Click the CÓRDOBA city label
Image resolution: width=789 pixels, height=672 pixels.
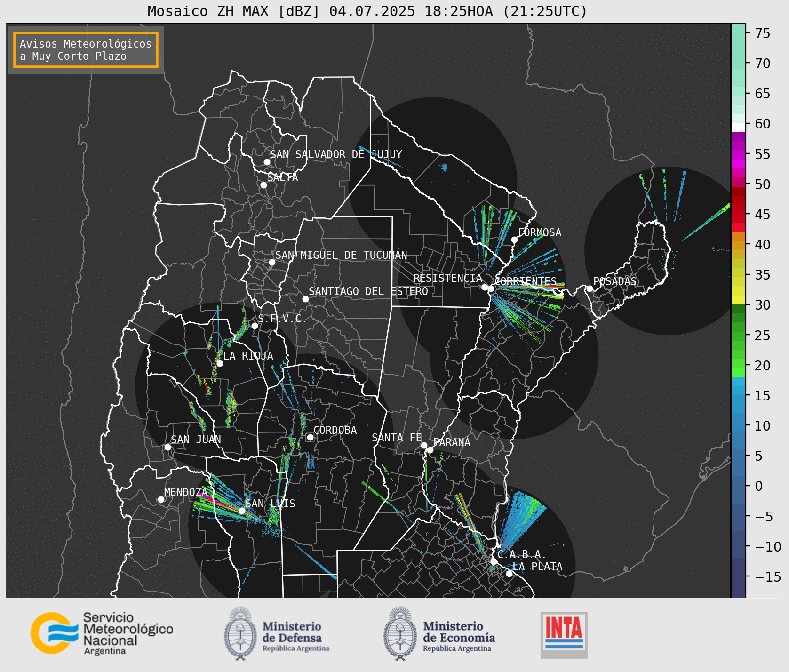[x=335, y=430]
